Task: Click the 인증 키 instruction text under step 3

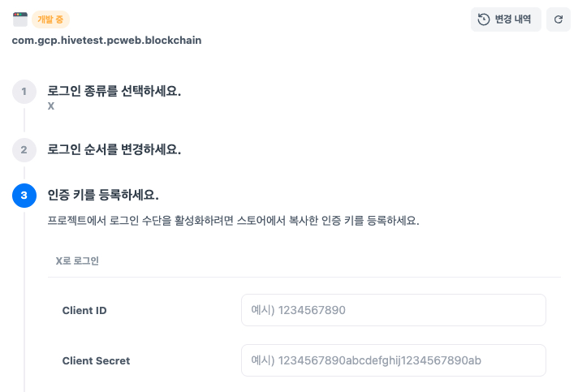Action: (233, 221)
